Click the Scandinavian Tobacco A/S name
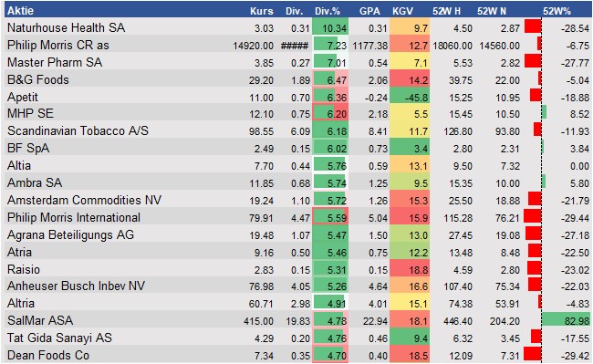This screenshot has width=593, height=364. click(78, 130)
